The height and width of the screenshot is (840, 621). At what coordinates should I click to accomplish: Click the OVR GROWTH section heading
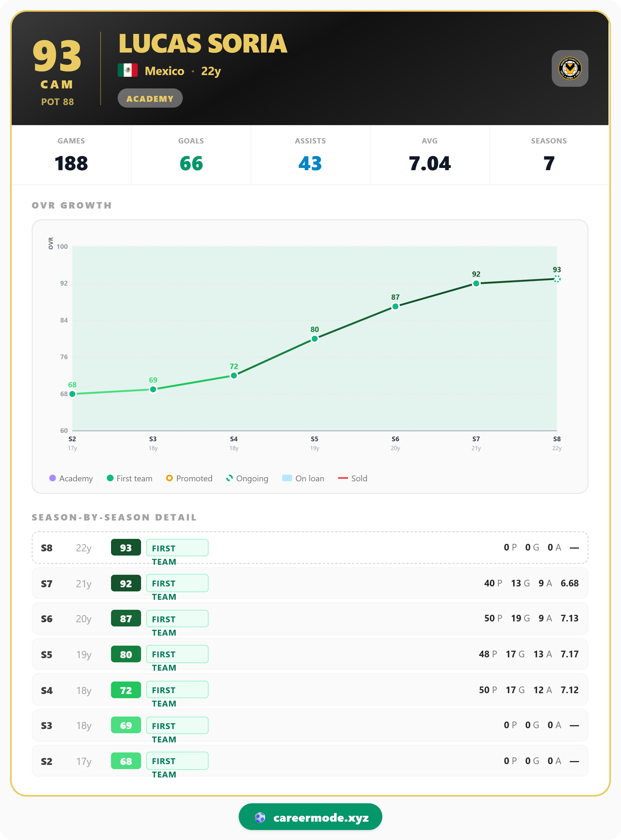[x=72, y=205]
